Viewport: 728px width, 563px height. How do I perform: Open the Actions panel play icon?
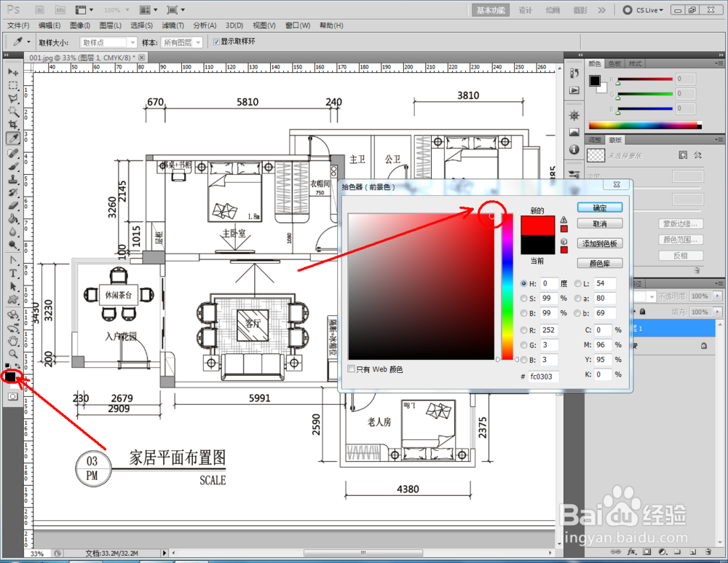click(x=574, y=90)
